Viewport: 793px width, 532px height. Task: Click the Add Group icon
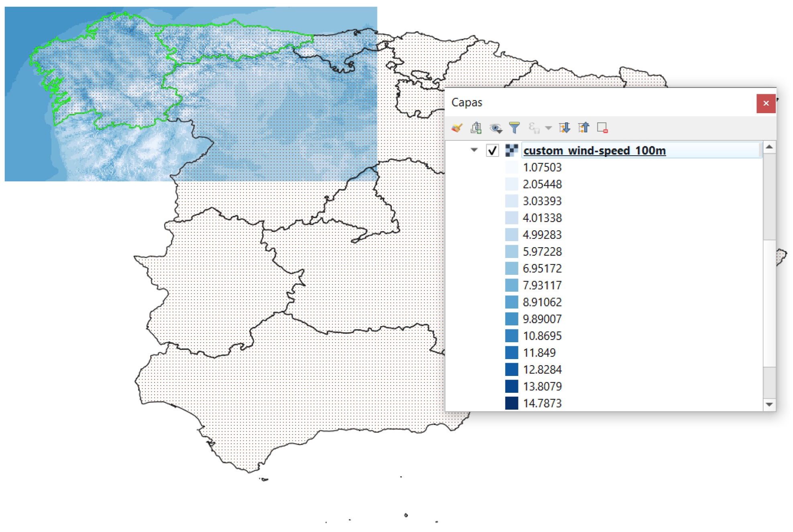[476, 128]
